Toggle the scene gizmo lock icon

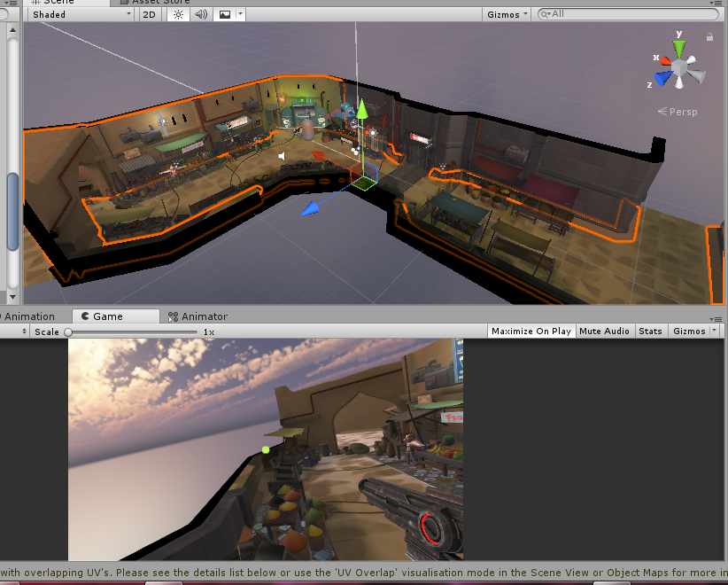click(x=709, y=36)
